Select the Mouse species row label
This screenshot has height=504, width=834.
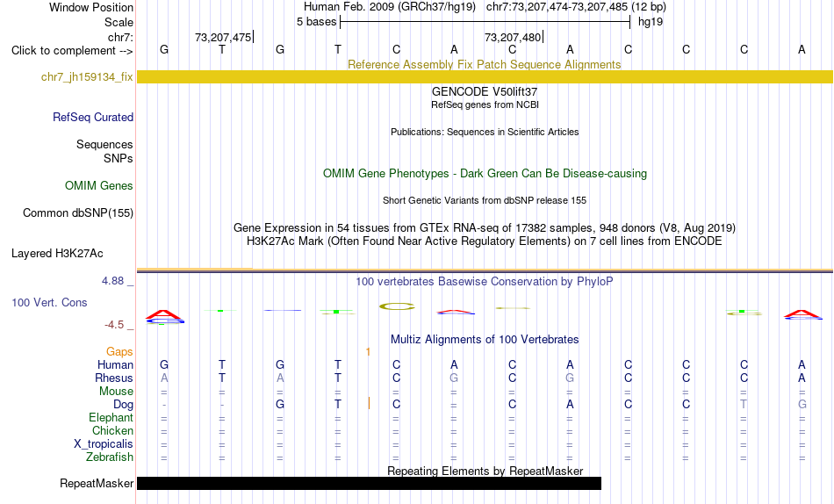(x=116, y=392)
